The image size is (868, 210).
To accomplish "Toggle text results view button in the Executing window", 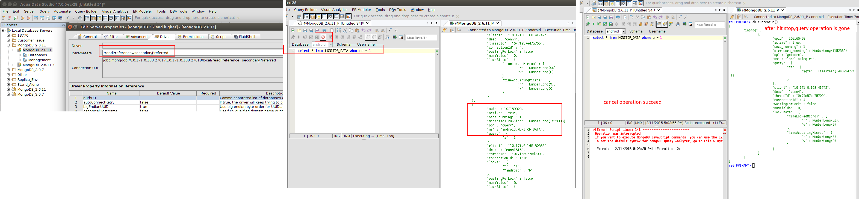I will (x=374, y=37).
